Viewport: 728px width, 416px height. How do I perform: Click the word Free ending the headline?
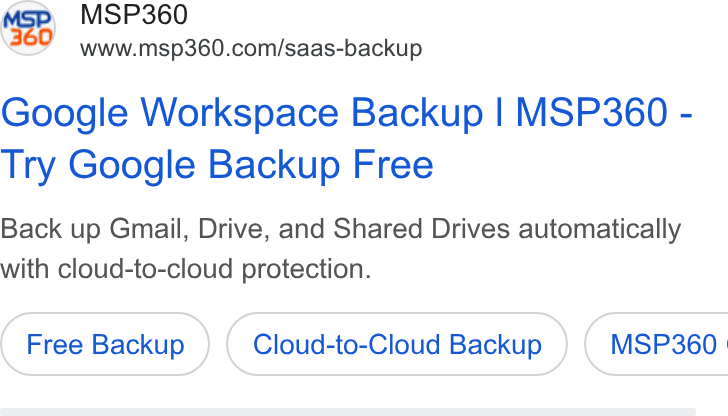tap(393, 165)
